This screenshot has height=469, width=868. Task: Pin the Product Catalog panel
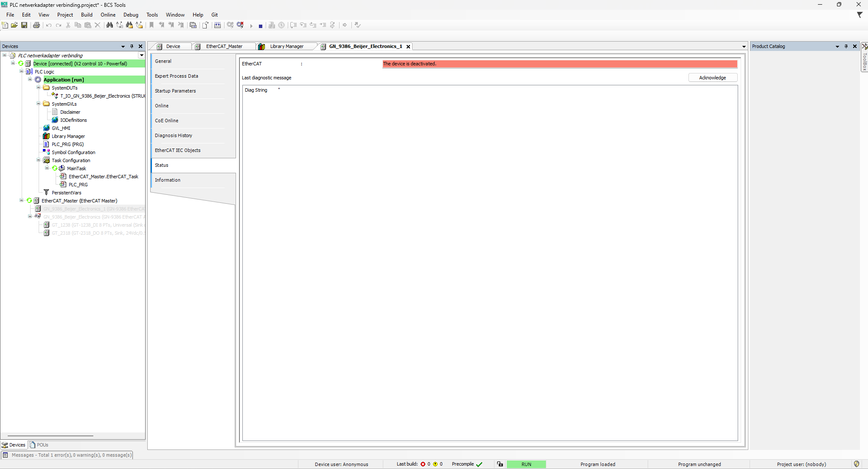tap(846, 46)
